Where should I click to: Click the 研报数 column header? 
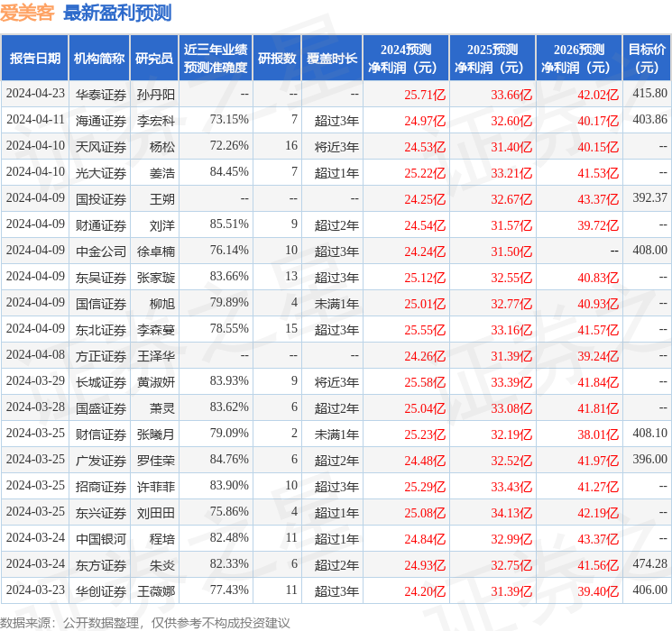[x=277, y=59]
